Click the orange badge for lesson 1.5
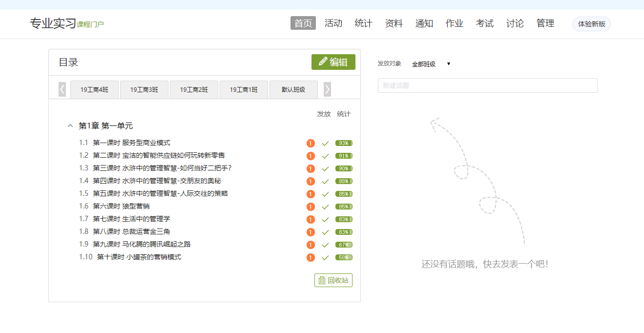This screenshot has height=333, width=644. [311, 194]
